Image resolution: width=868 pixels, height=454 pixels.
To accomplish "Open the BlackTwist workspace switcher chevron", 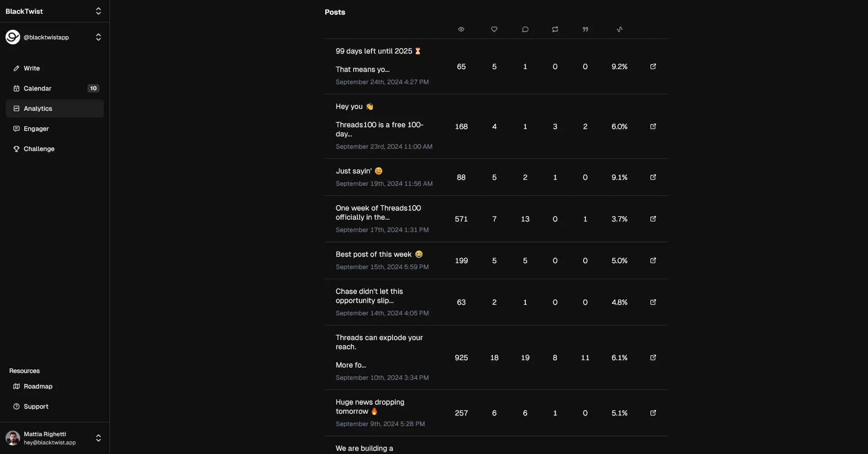I will (x=98, y=11).
